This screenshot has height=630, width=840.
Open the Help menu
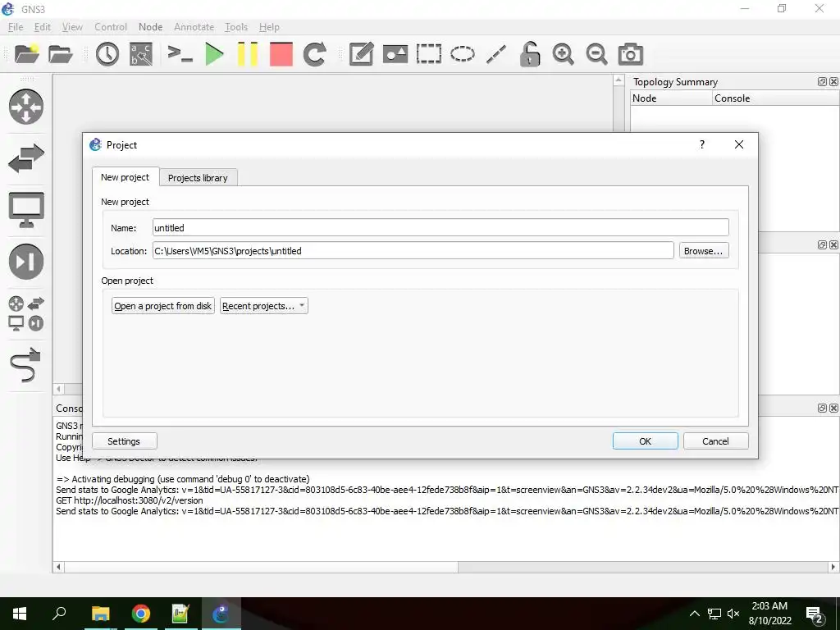269,27
